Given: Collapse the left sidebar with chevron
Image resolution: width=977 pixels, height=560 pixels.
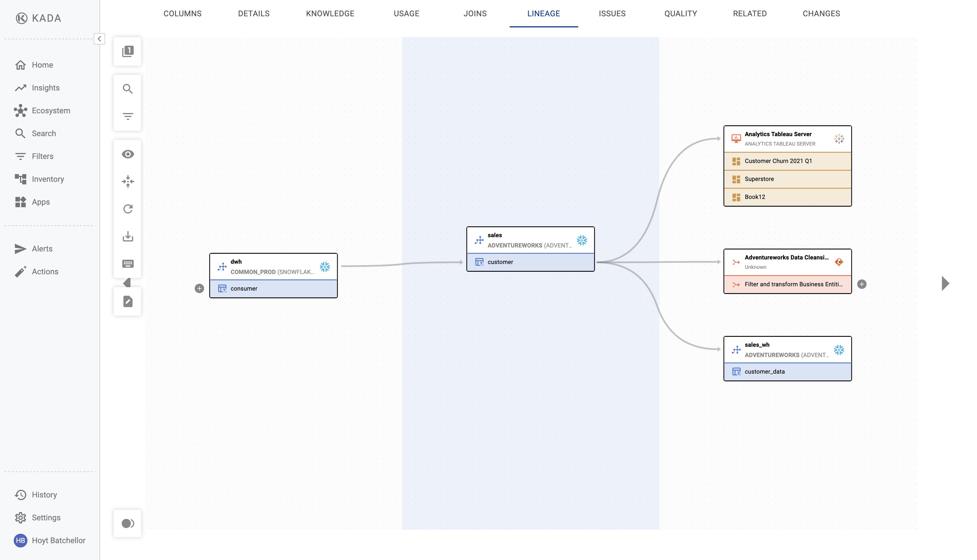Looking at the screenshot, I should pos(99,39).
